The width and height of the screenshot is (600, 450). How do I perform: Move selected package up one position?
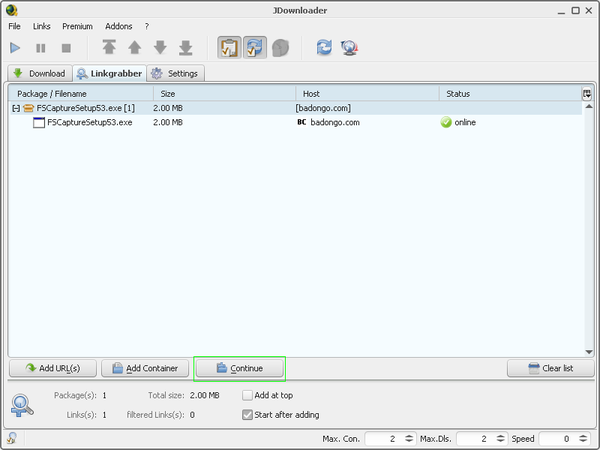pos(134,47)
